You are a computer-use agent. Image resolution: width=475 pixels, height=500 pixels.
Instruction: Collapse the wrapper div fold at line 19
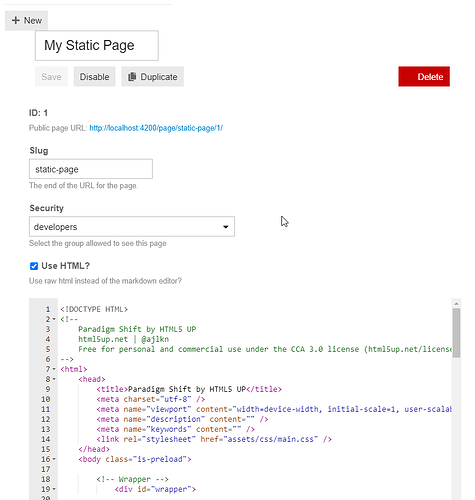(x=54, y=489)
